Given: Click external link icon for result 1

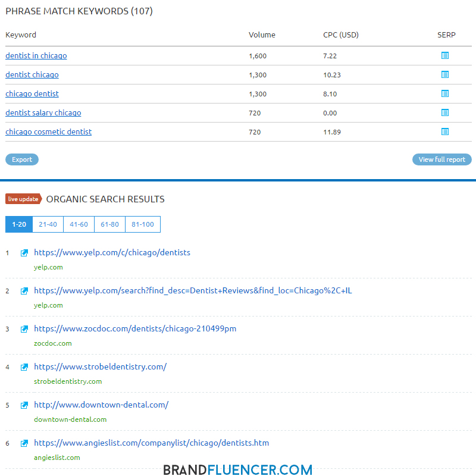Looking at the screenshot, I should [x=24, y=253].
